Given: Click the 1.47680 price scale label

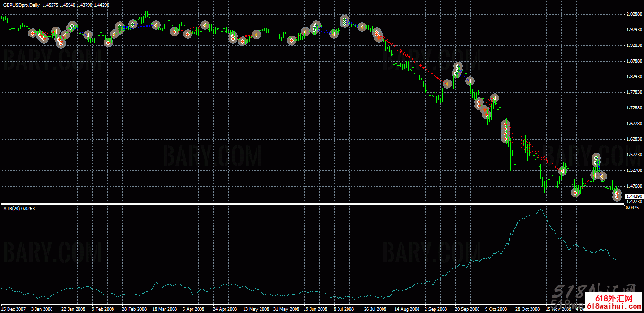Looking at the screenshot, I should 634,186.
